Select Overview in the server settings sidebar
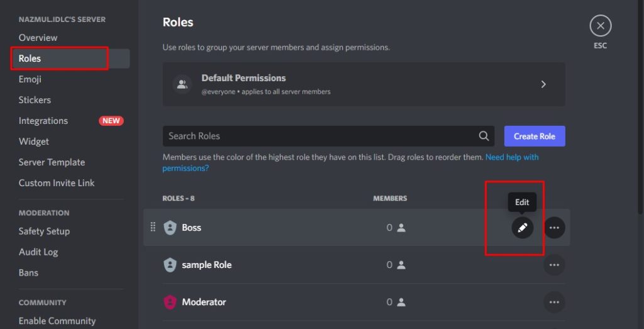The height and width of the screenshot is (329, 644). point(38,37)
